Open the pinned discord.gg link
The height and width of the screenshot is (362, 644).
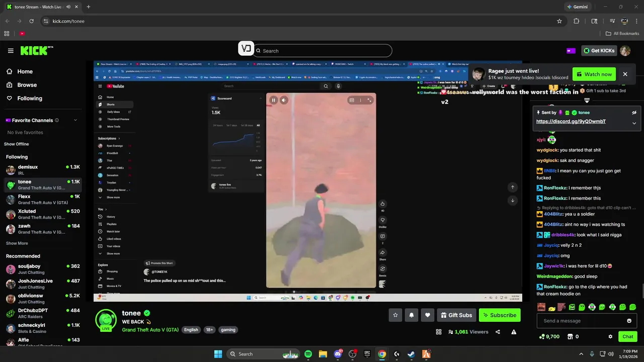tap(571, 122)
